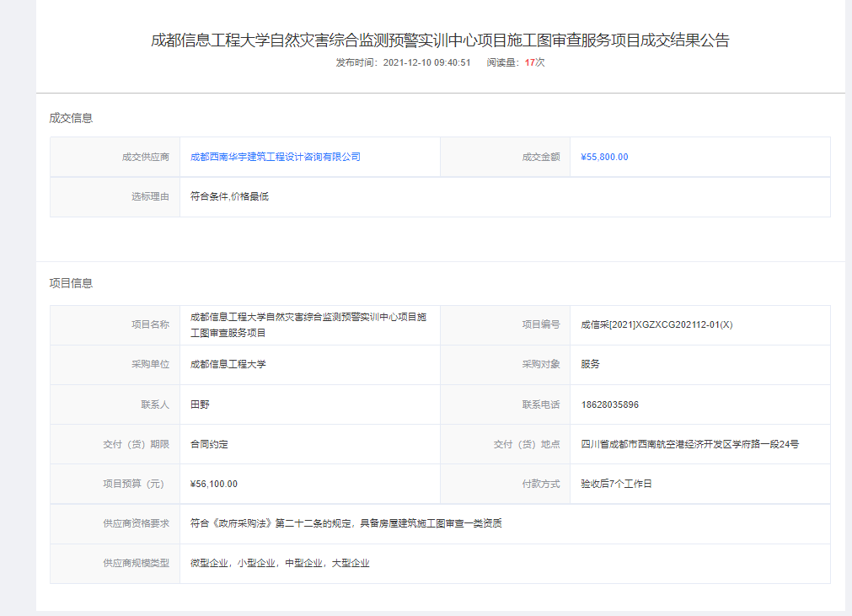Click the 联系人 label cell
Screen dimensions: 852x616
[x=115, y=404]
